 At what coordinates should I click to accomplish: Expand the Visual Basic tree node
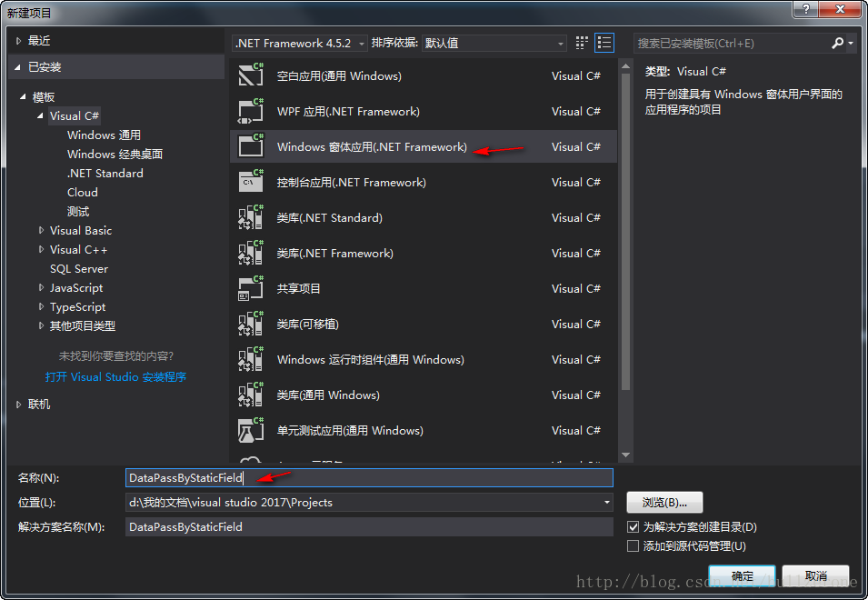pyautogui.click(x=41, y=230)
